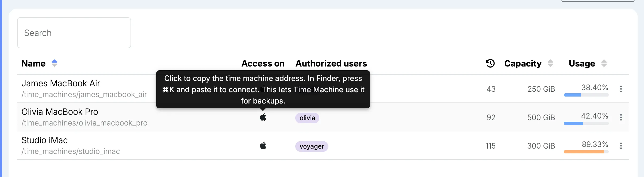Sort the table by Capacity

pyautogui.click(x=550, y=63)
